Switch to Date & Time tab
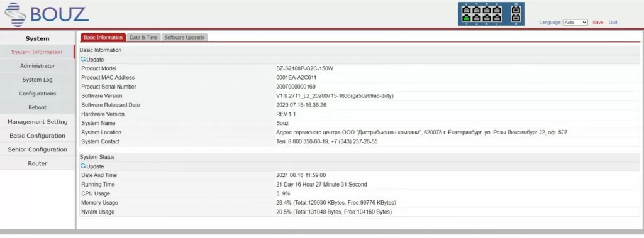The width and height of the screenshot is (644, 238). tap(144, 37)
